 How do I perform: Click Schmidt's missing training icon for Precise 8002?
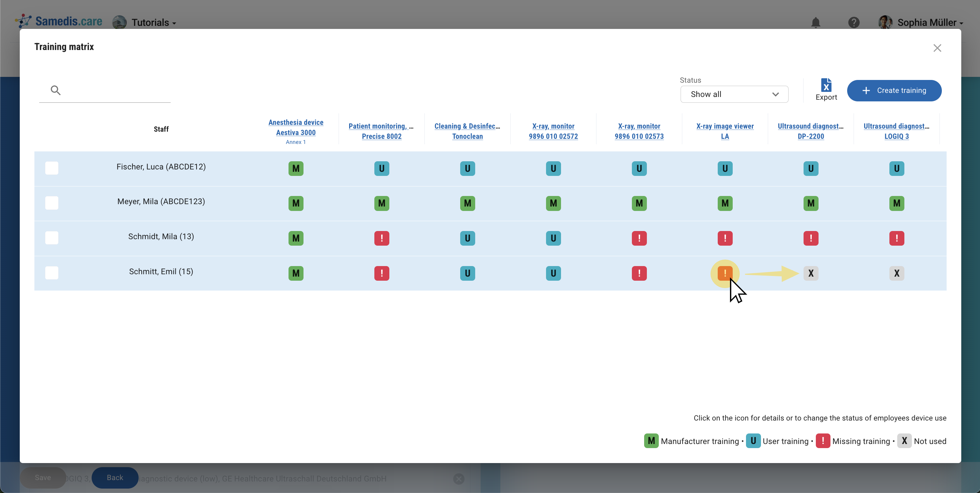382,238
